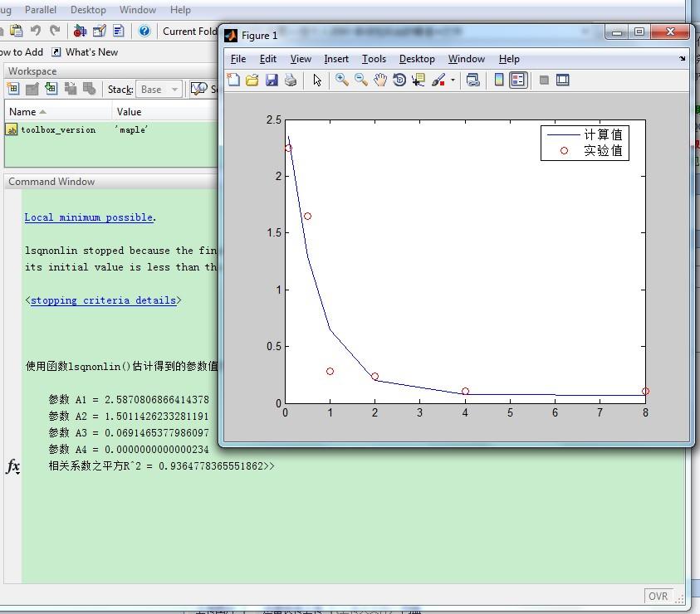Open View menu in Figure 1
This screenshot has height=614, width=700.
(x=301, y=59)
